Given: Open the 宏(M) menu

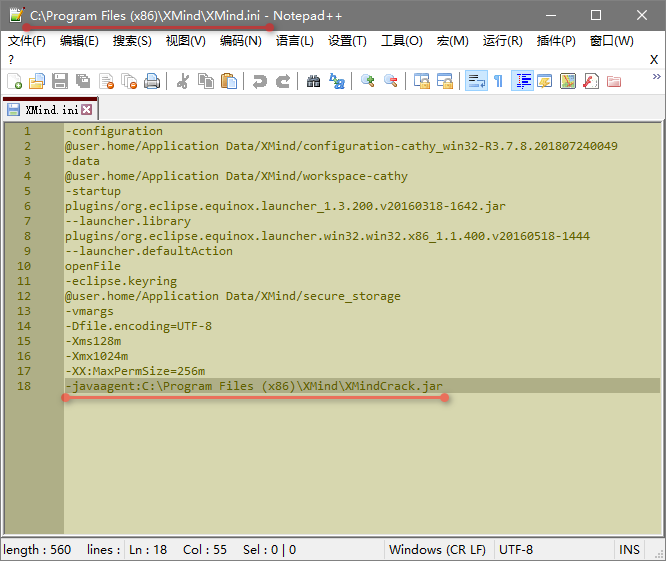Looking at the screenshot, I should pyautogui.click(x=452, y=41).
